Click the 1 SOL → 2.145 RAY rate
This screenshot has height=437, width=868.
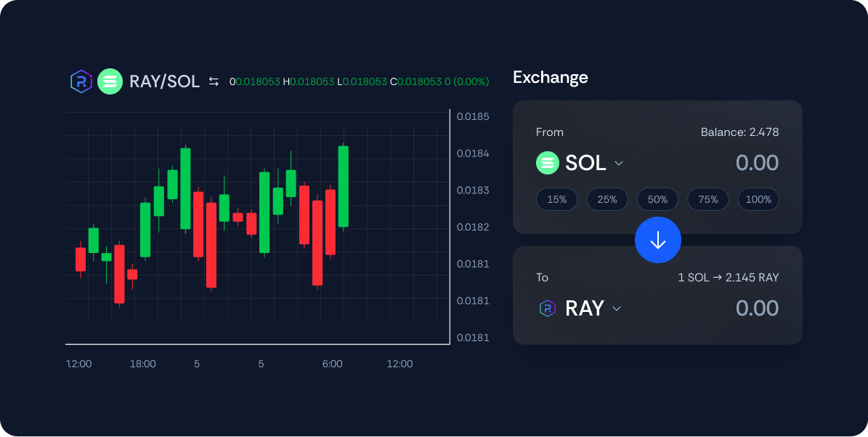click(x=728, y=278)
